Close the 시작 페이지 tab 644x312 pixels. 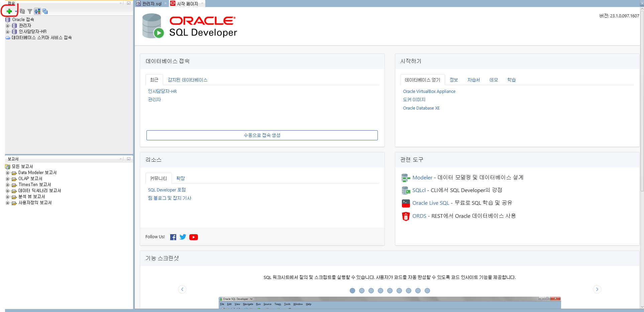pos(202,3)
